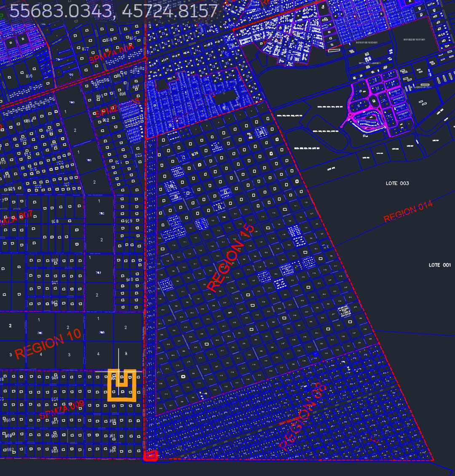This screenshot has width=455, height=476.
Task: Click the SPMZA 006 zone label
Action: tap(111, 53)
